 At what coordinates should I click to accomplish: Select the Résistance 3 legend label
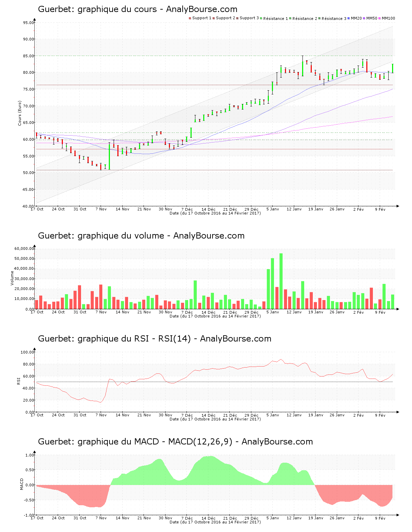click(x=334, y=19)
